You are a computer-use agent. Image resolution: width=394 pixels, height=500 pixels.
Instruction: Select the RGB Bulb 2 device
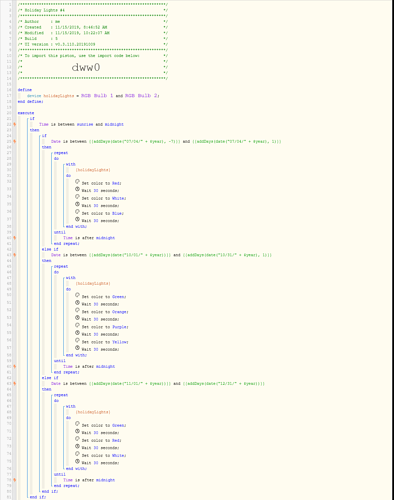141,96
